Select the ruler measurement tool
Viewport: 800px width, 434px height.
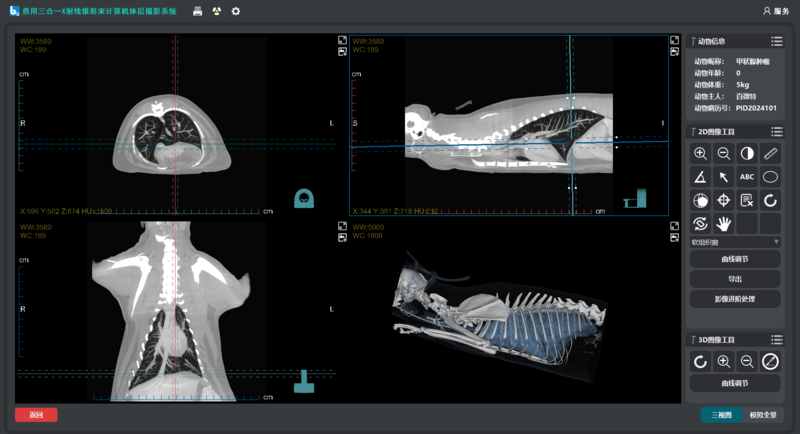[770, 153]
